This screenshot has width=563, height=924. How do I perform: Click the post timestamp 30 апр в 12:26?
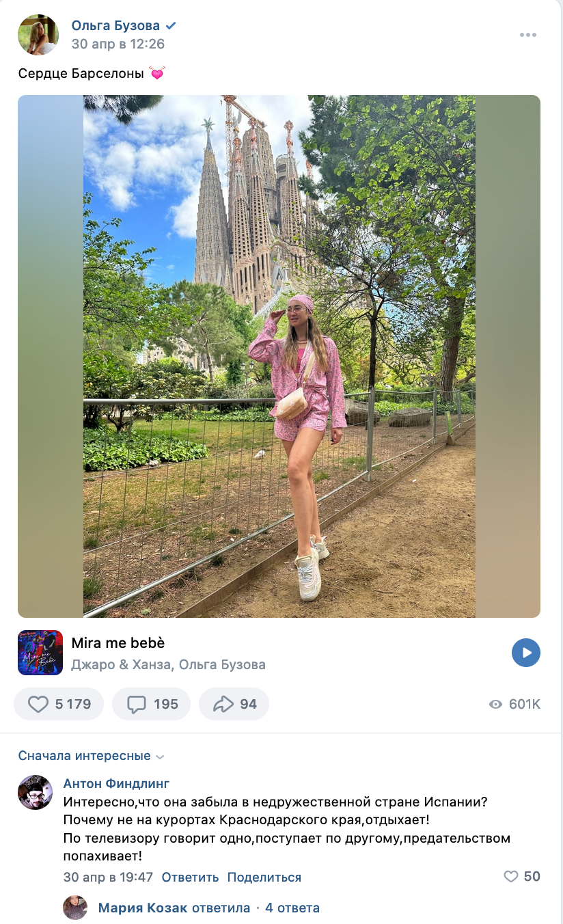118,44
